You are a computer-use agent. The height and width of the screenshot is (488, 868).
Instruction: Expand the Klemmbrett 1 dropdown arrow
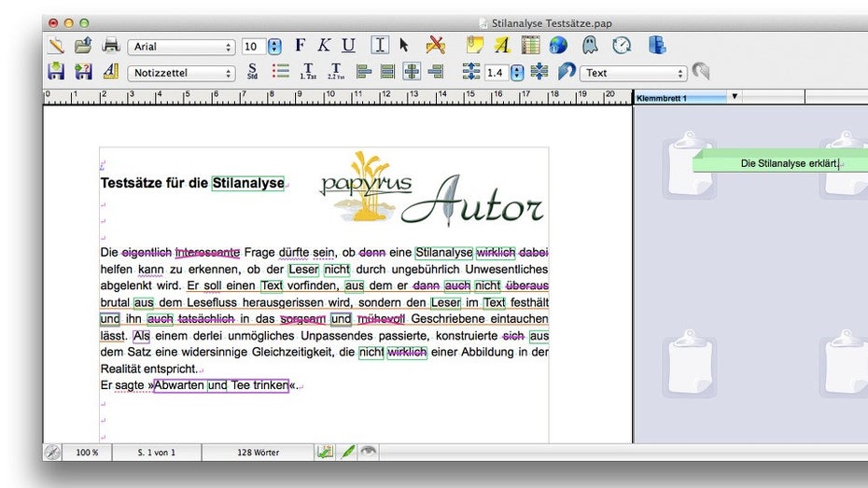[735, 96]
